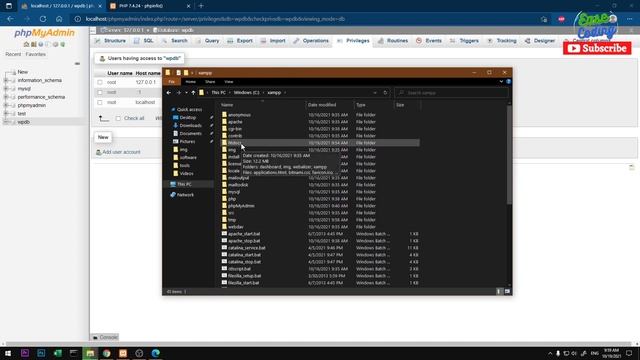
Task: Open Explorer help icon
Action: [x=508, y=82]
